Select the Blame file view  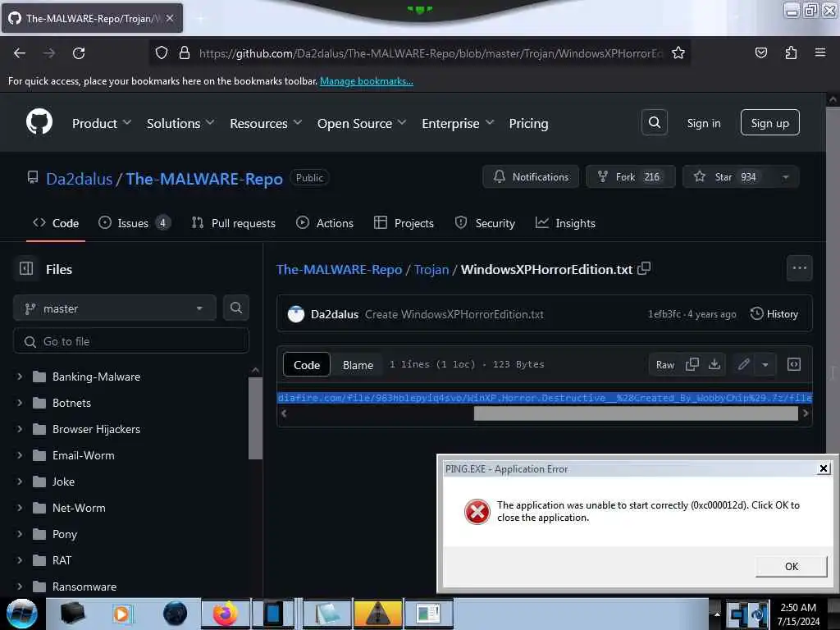pyautogui.click(x=358, y=365)
